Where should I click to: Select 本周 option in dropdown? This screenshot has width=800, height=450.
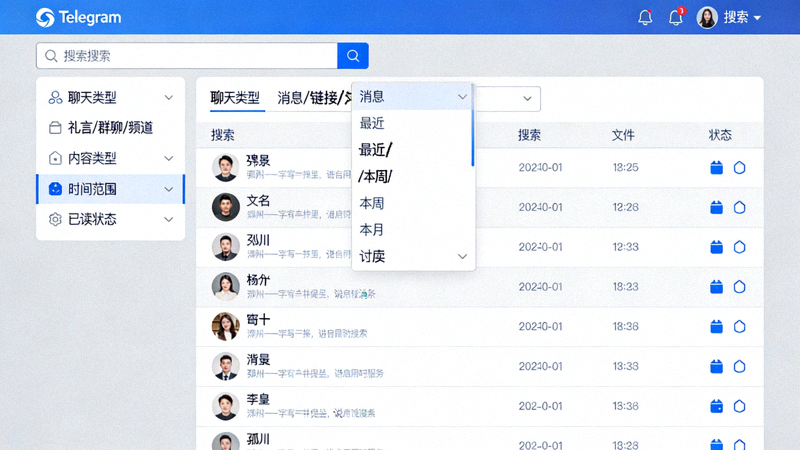[412, 204]
